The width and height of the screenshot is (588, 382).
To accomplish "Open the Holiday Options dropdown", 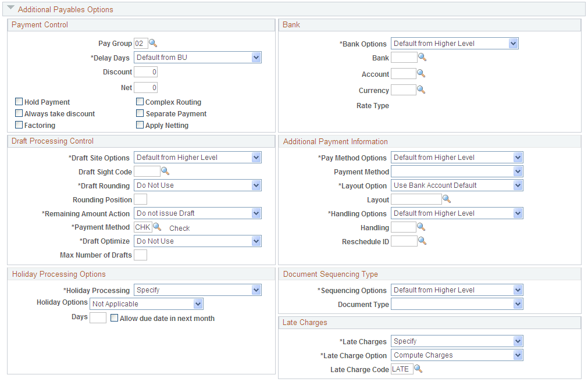I will click(x=198, y=304).
